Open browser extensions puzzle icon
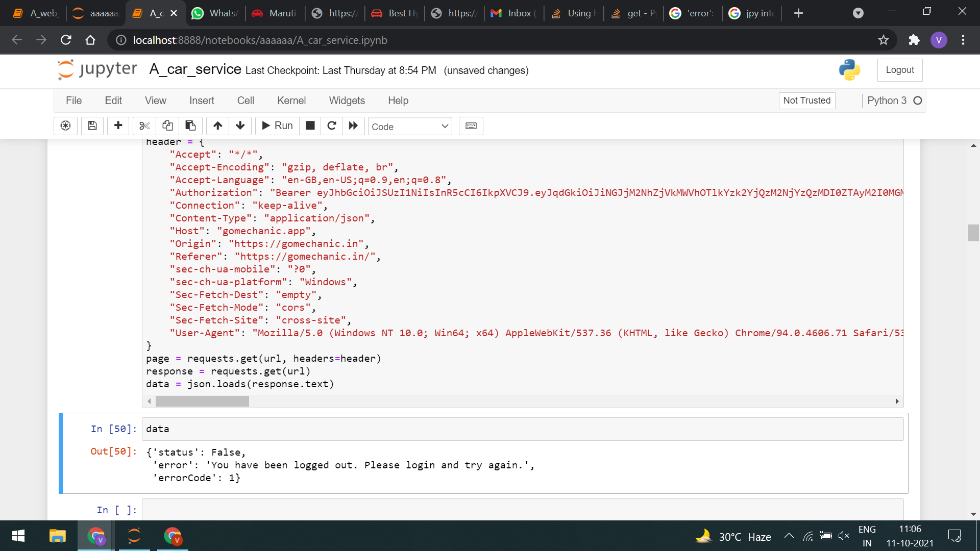The image size is (980, 551). pos(914,40)
